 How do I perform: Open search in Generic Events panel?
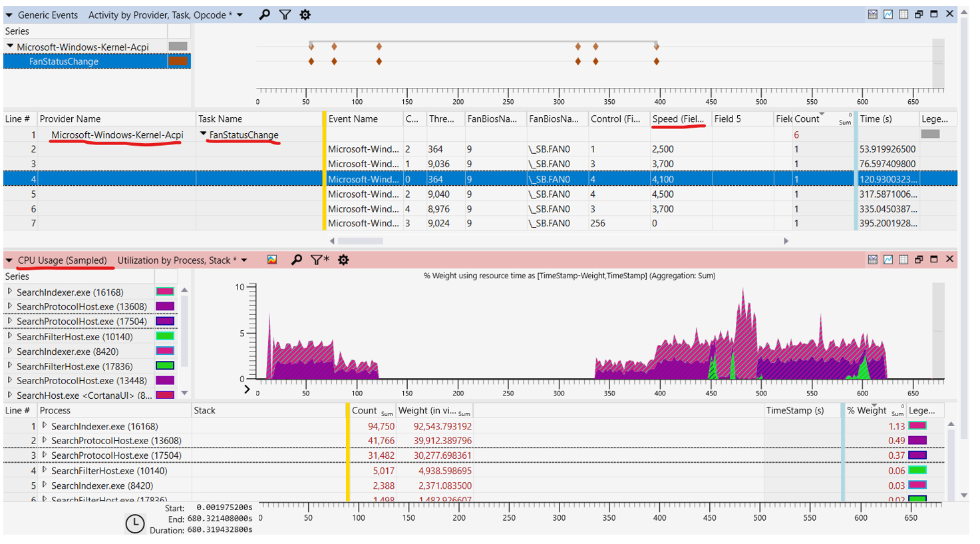[x=265, y=15]
